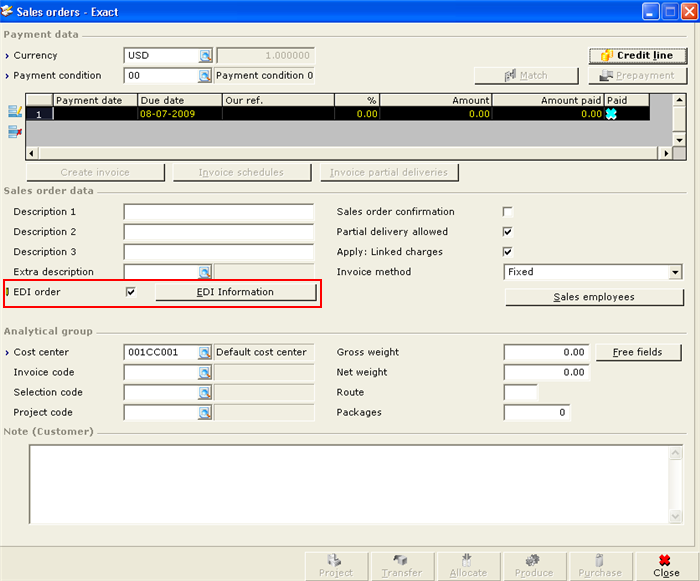Click the Create invoice button

click(x=96, y=173)
